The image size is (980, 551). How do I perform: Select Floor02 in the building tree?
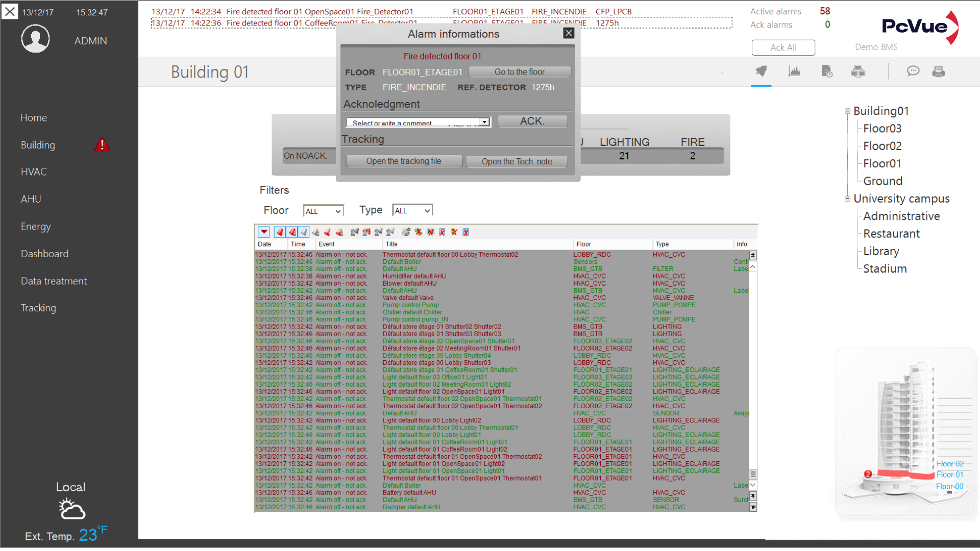(x=882, y=146)
